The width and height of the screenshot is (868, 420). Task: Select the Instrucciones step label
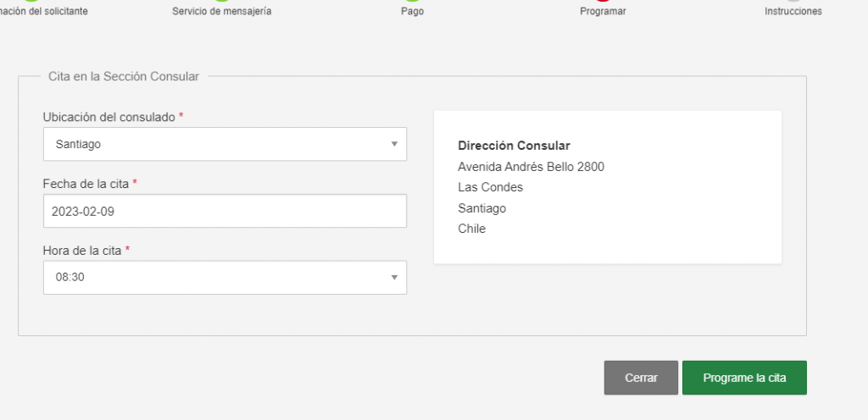(793, 11)
